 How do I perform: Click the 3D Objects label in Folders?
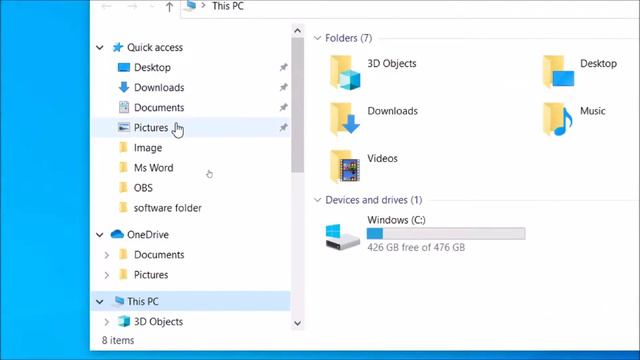pyautogui.click(x=392, y=63)
